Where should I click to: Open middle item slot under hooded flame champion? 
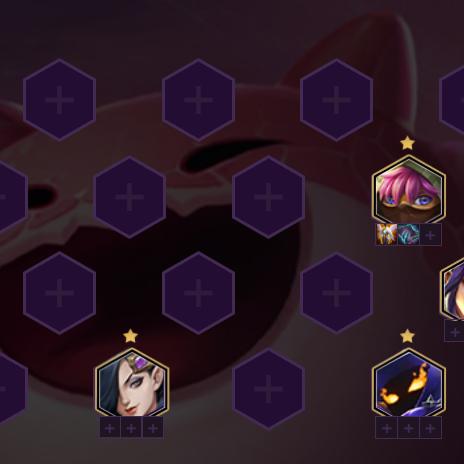click(x=409, y=428)
